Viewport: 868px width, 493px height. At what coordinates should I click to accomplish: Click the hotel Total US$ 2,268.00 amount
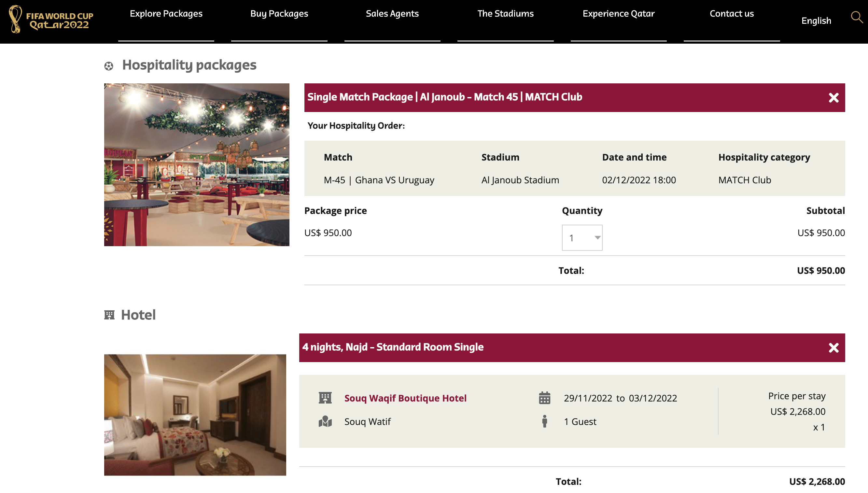[x=817, y=482]
